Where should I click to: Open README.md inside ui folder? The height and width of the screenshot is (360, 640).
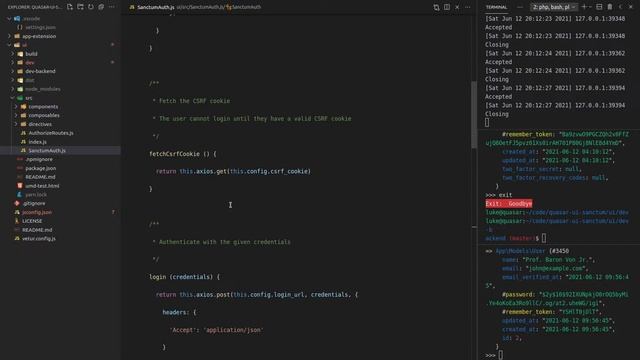click(x=40, y=177)
